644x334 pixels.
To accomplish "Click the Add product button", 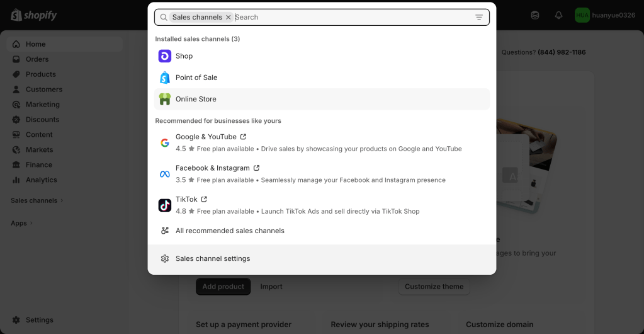I will click(223, 287).
